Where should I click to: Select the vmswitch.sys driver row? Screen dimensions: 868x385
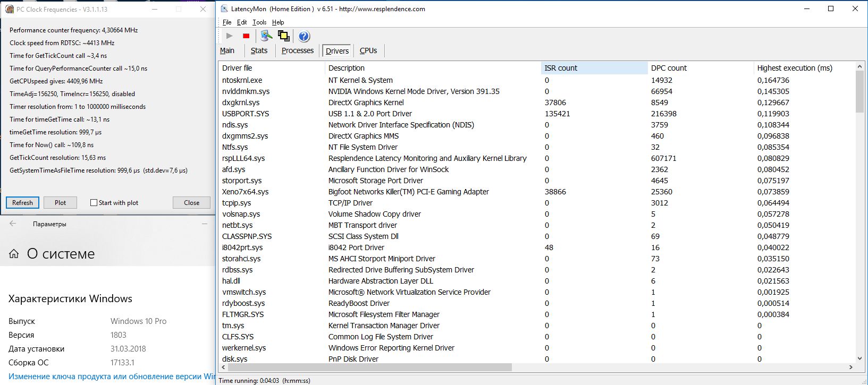tap(537, 292)
